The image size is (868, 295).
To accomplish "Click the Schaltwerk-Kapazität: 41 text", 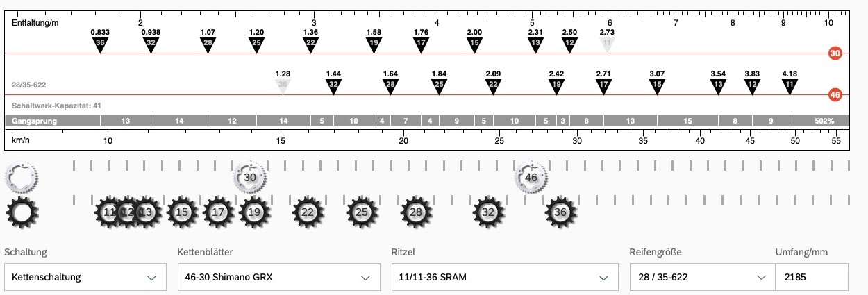I will pos(56,106).
